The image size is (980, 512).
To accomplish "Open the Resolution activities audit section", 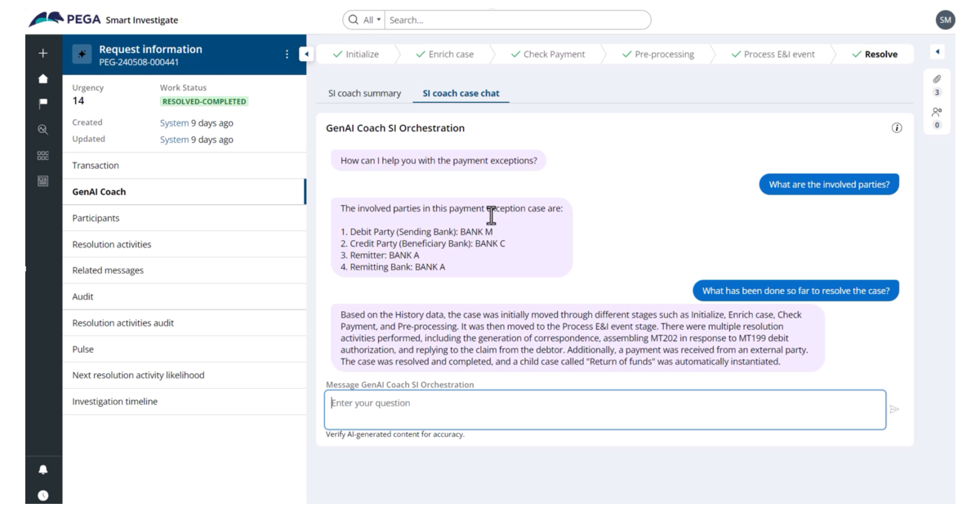I will coord(122,323).
